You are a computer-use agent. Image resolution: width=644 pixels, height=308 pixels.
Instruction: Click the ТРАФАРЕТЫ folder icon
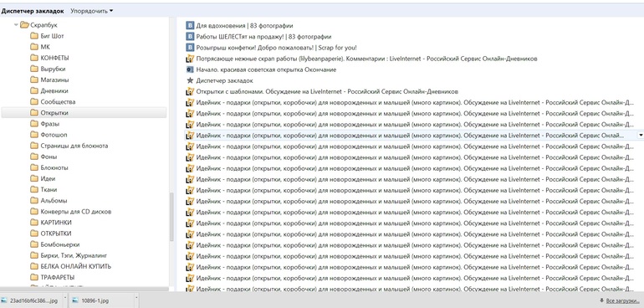34,277
